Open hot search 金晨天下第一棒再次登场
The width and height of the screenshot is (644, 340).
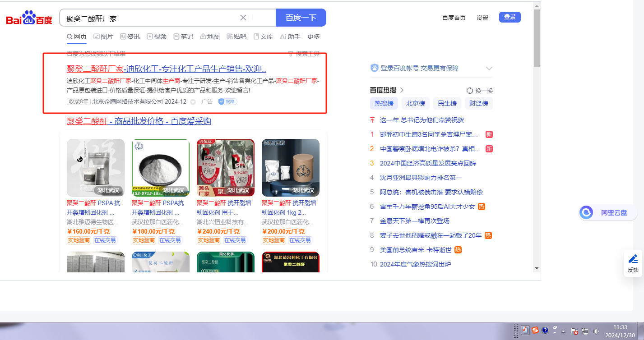[x=415, y=221]
